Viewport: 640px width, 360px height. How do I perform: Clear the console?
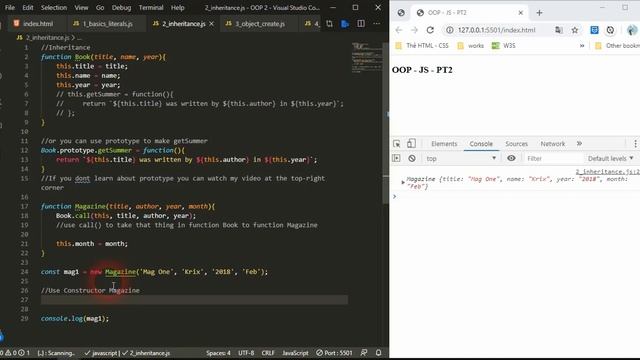[412, 158]
